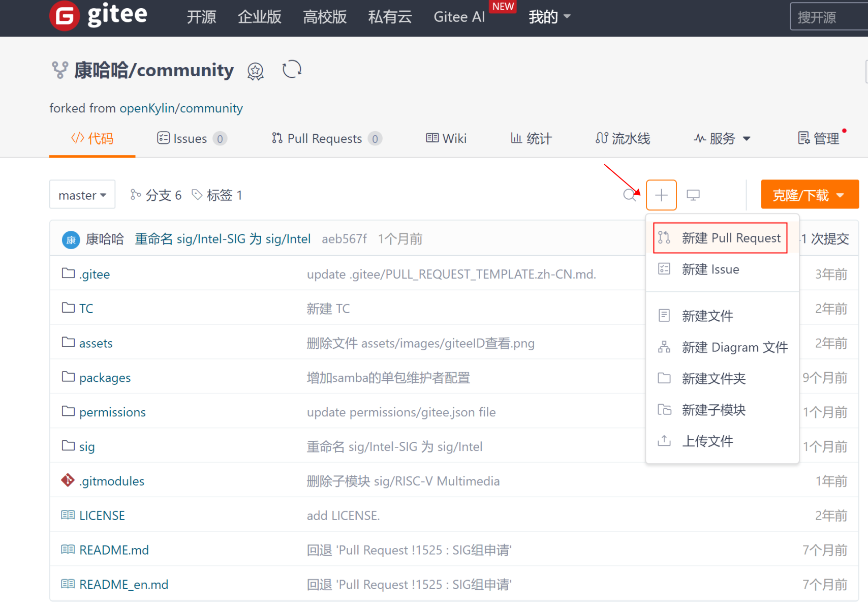Choose 新建子模块 menu entry

click(x=722, y=410)
